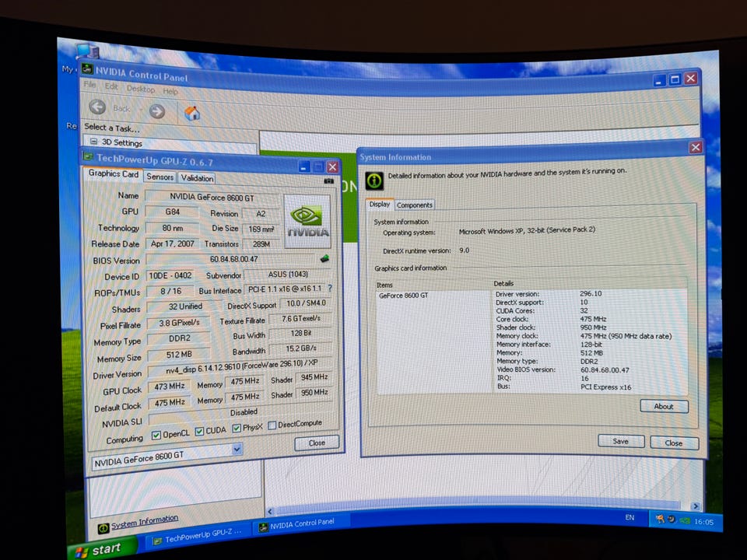The height and width of the screenshot is (560, 747).
Task: Click the Close button in GPU-Z
Action: coord(317,443)
